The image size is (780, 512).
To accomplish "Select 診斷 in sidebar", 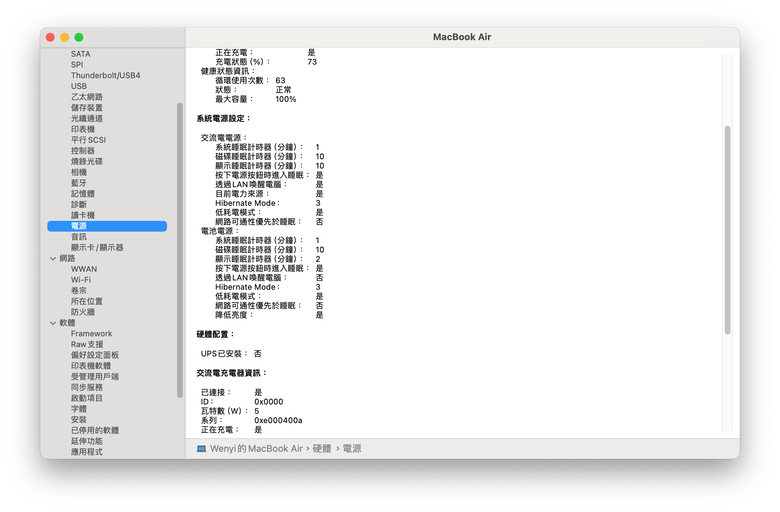I will (79, 205).
